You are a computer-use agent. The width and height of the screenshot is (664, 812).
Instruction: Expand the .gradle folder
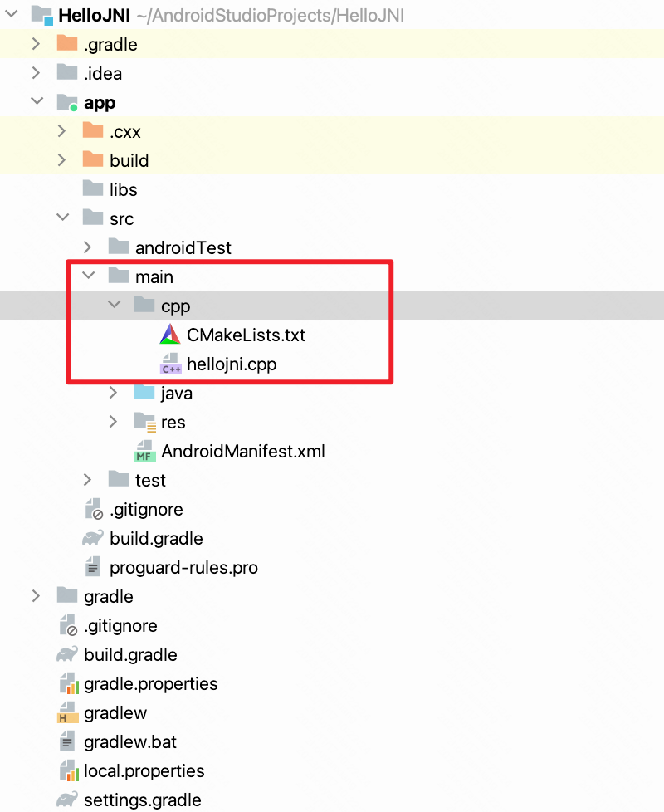pyautogui.click(x=36, y=43)
